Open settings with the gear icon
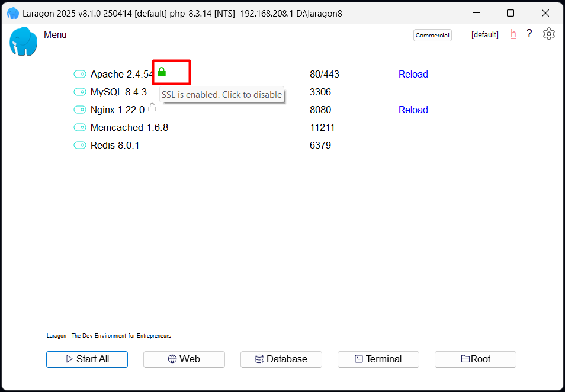Viewport: 565px width, 392px height. [549, 34]
